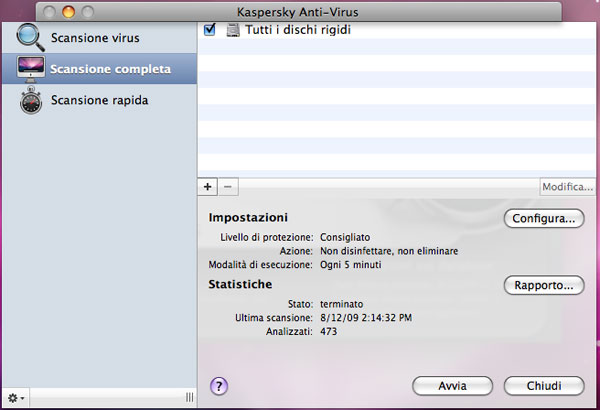600x410 pixels.
Task: Click the iMac Scansione completa icon
Action: (x=31, y=69)
